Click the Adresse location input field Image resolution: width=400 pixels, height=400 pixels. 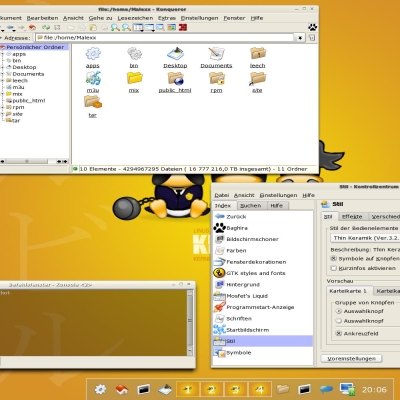(x=165, y=38)
